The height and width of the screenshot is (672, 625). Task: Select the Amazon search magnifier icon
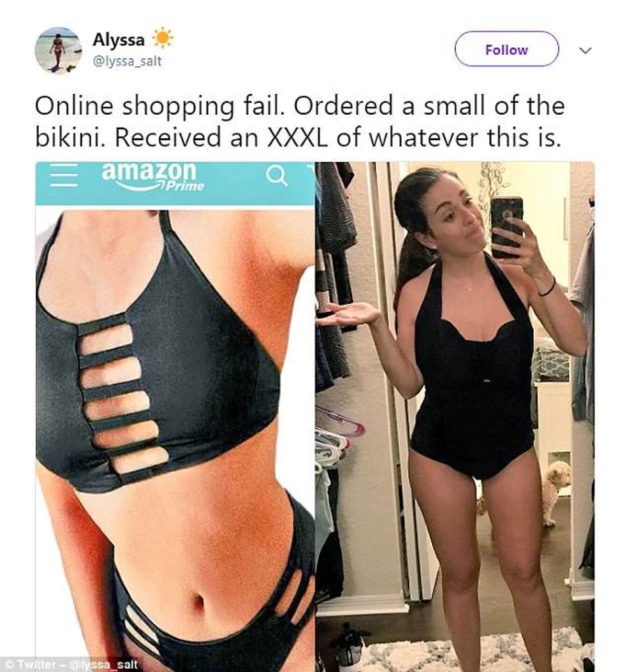pyautogui.click(x=277, y=175)
